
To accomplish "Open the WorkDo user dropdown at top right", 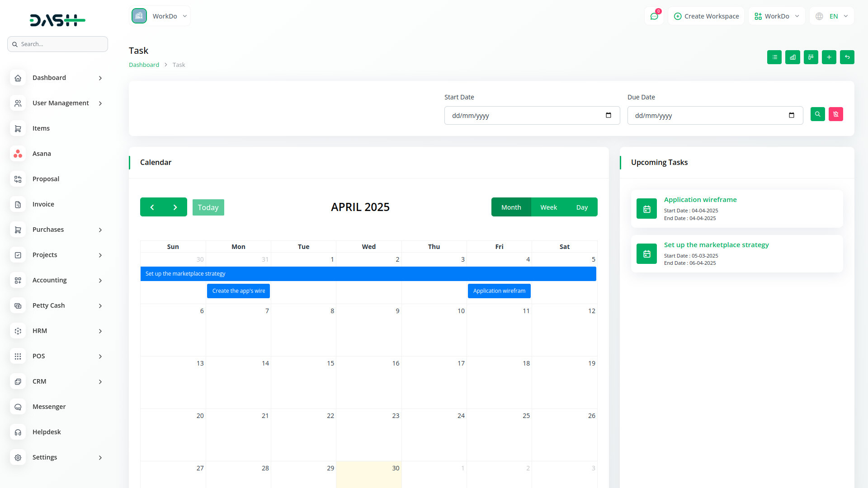I will click(x=777, y=16).
